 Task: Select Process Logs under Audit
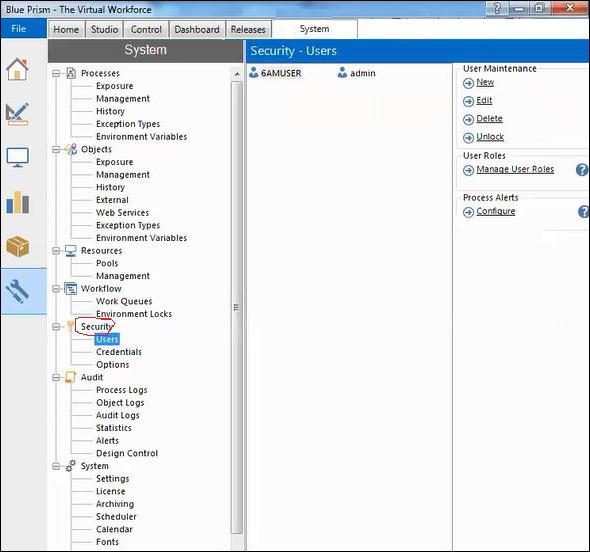pyautogui.click(x=122, y=390)
